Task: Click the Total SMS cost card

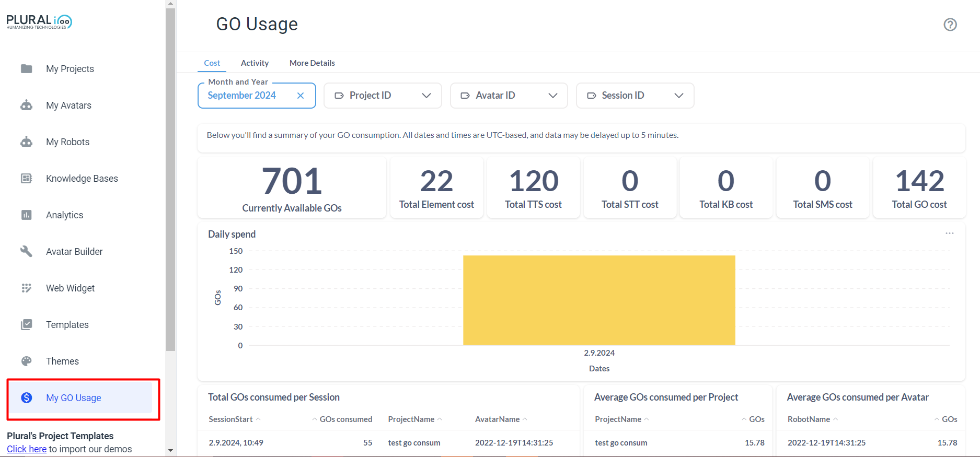Action: [x=823, y=188]
